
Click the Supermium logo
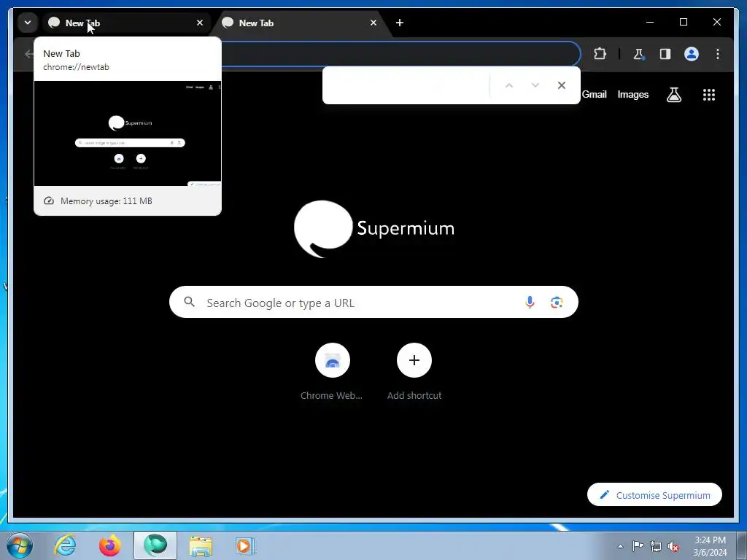click(x=373, y=229)
